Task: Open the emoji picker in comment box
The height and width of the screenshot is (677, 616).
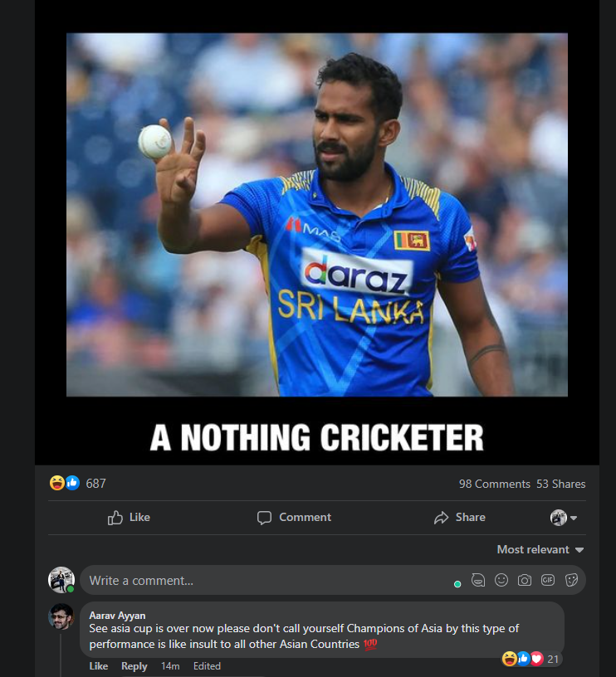Action: tap(501, 580)
